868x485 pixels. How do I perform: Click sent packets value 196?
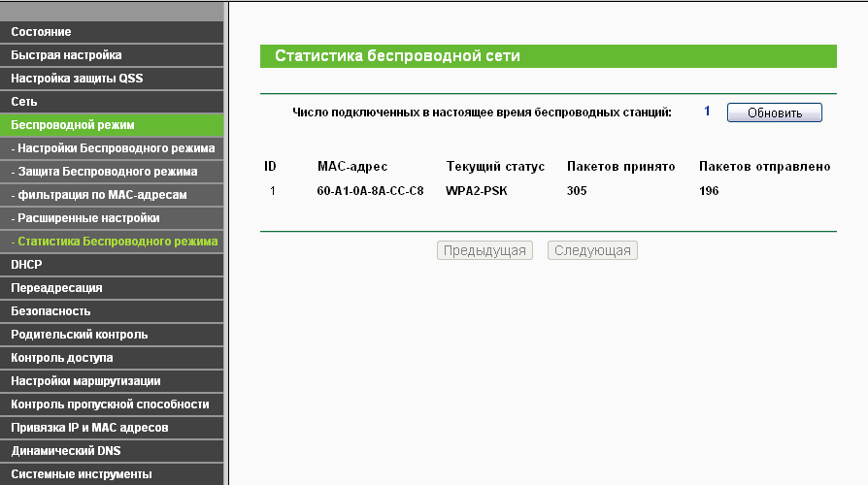click(x=709, y=191)
